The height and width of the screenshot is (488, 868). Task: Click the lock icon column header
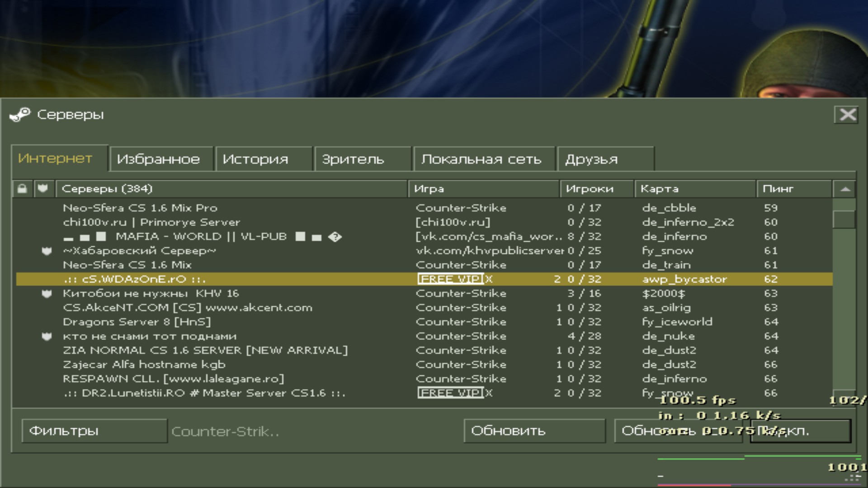pyautogui.click(x=22, y=189)
